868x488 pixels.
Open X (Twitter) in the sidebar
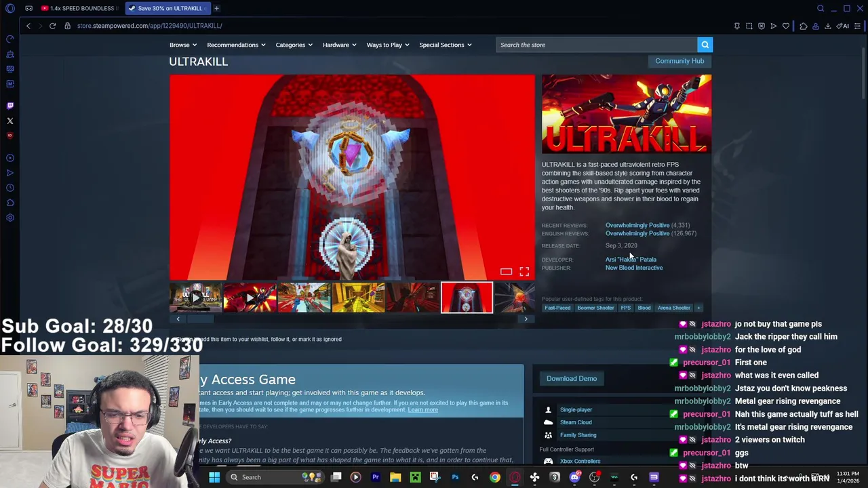[x=10, y=121]
